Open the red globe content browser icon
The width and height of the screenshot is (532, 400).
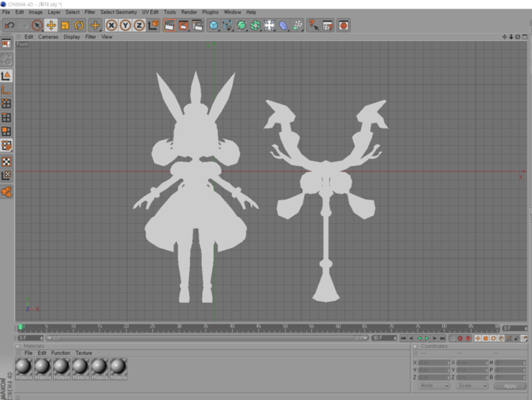pos(344,25)
